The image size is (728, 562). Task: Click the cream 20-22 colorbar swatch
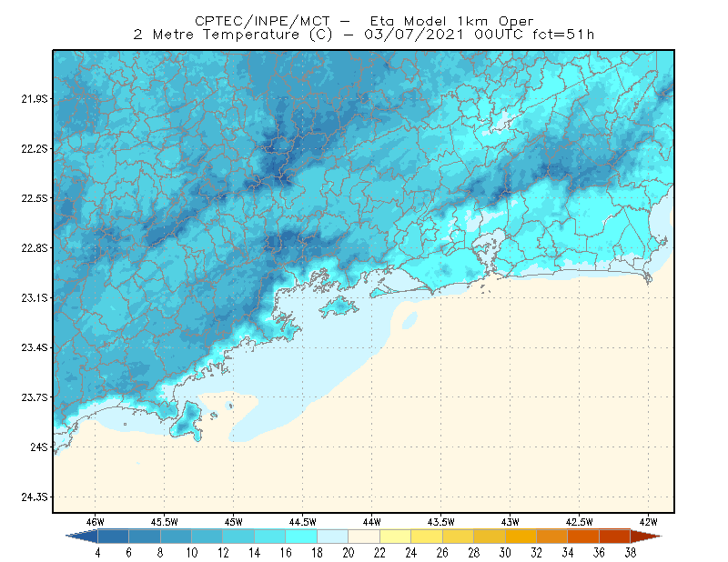pos(364,537)
